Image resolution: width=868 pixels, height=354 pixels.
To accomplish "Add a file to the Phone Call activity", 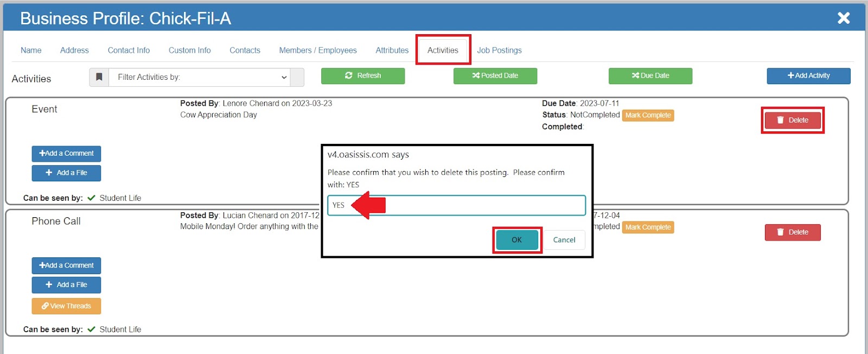I will [x=66, y=285].
